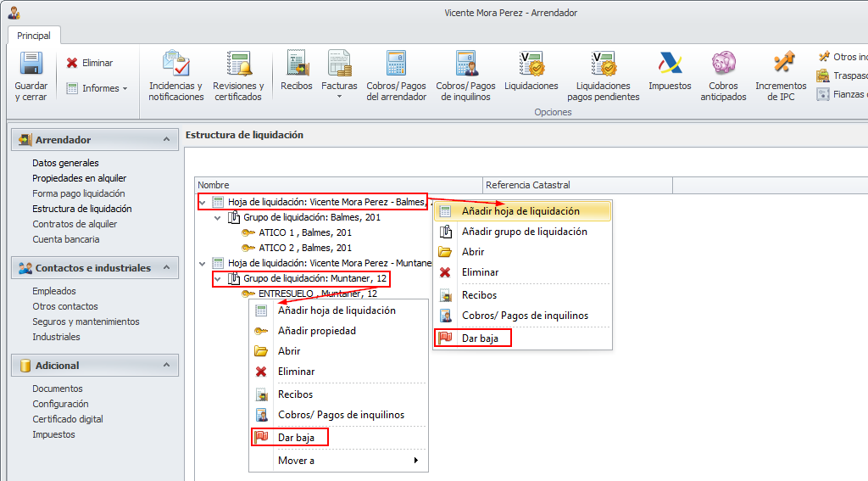Choose Eliminar in lower context menu

tap(339, 372)
